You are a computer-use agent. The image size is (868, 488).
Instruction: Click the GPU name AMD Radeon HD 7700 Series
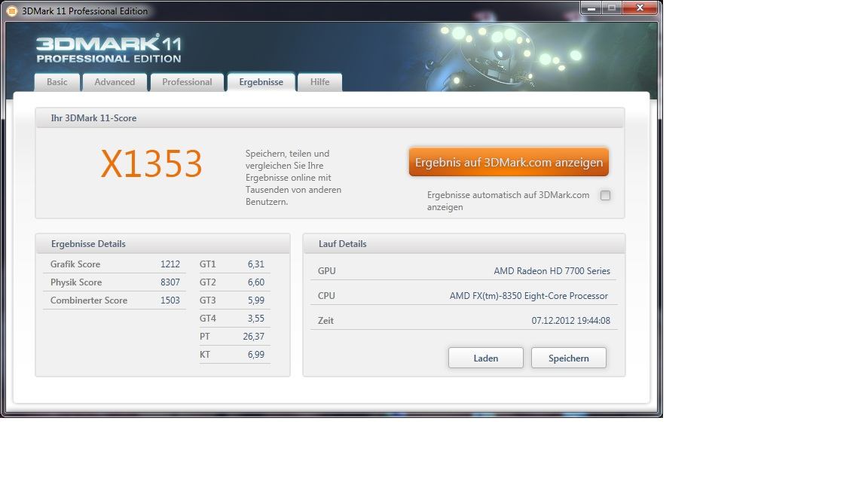pos(552,271)
